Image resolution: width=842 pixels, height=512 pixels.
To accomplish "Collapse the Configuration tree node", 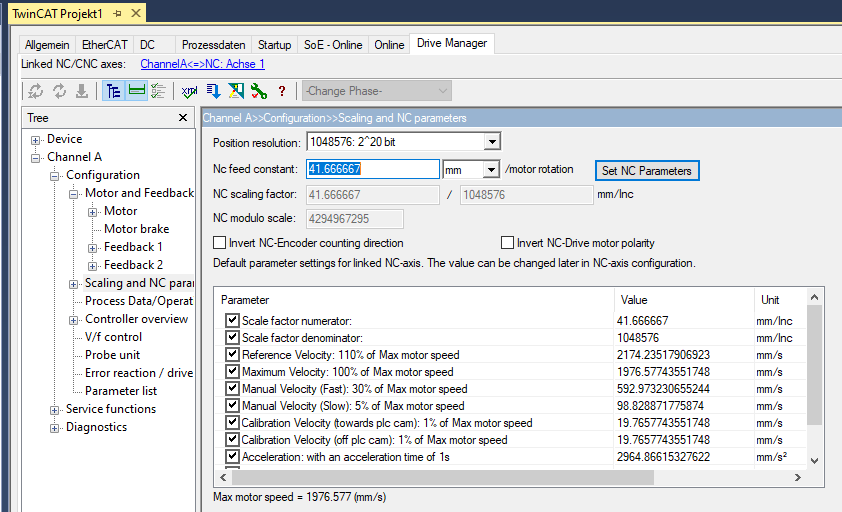I will (54, 176).
